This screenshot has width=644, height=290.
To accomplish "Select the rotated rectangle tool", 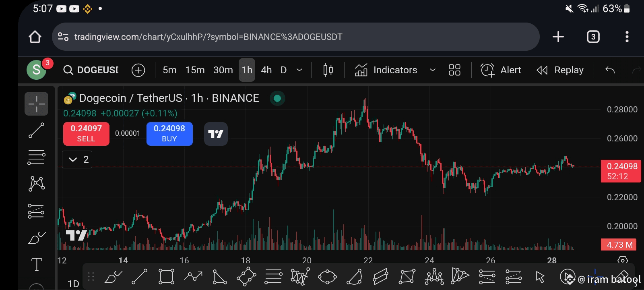I will (246, 277).
